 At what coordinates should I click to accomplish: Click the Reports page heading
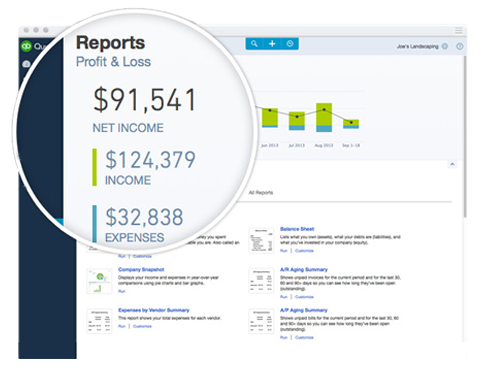[110, 43]
